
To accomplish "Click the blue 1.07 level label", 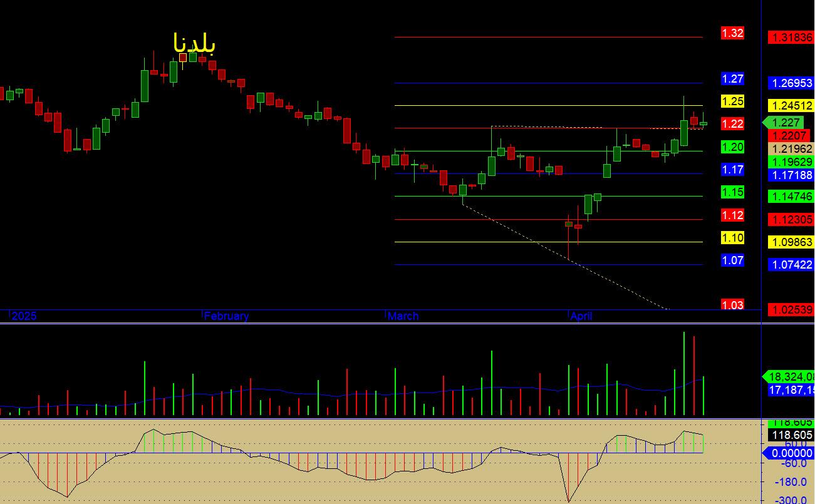I will pyautogui.click(x=732, y=260).
